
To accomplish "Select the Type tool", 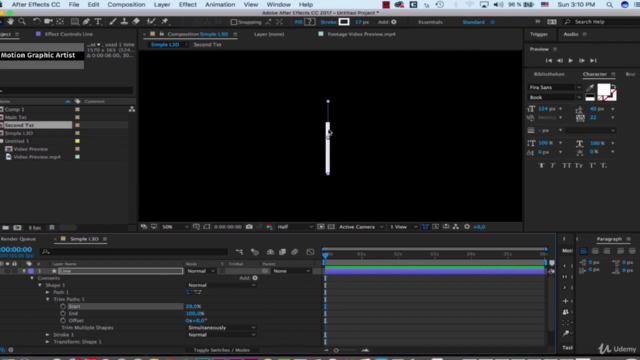I will point(98,22).
